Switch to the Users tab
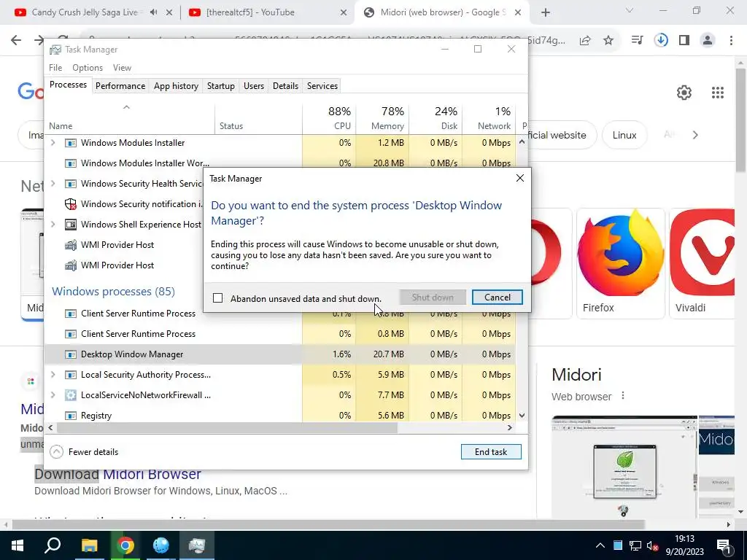 [253, 86]
